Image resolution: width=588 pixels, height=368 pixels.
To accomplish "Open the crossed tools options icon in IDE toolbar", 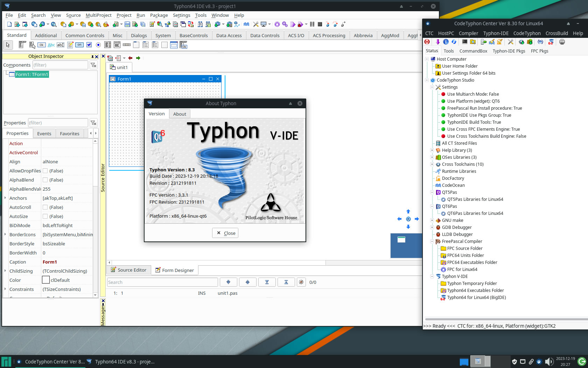I will [x=256, y=24].
